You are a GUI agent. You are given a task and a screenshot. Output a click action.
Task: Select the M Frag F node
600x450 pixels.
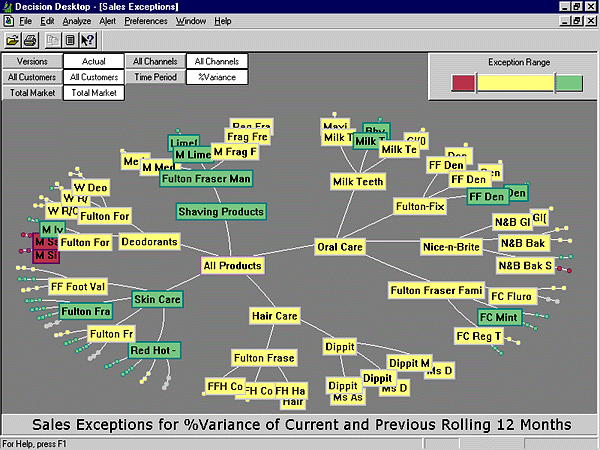click(x=235, y=152)
